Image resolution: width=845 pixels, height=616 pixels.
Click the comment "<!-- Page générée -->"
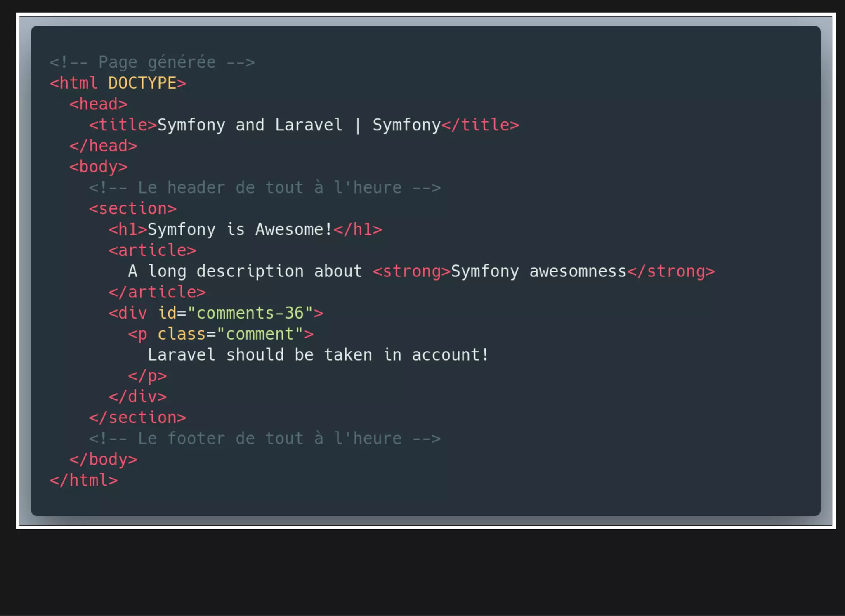click(x=152, y=62)
